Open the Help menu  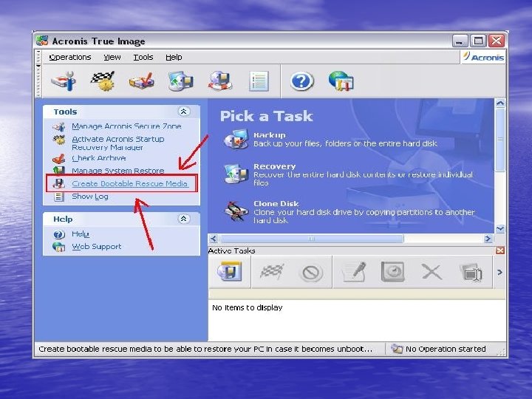point(174,58)
